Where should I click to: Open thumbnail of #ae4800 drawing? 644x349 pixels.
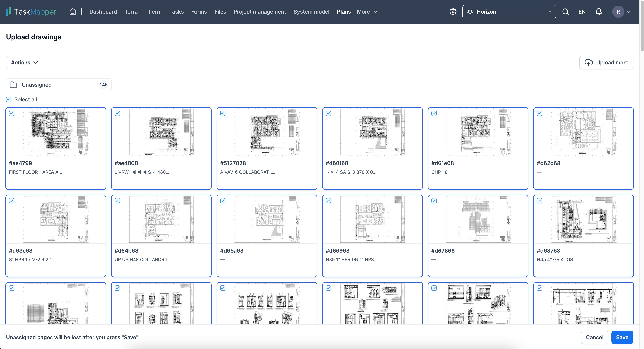(161, 132)
